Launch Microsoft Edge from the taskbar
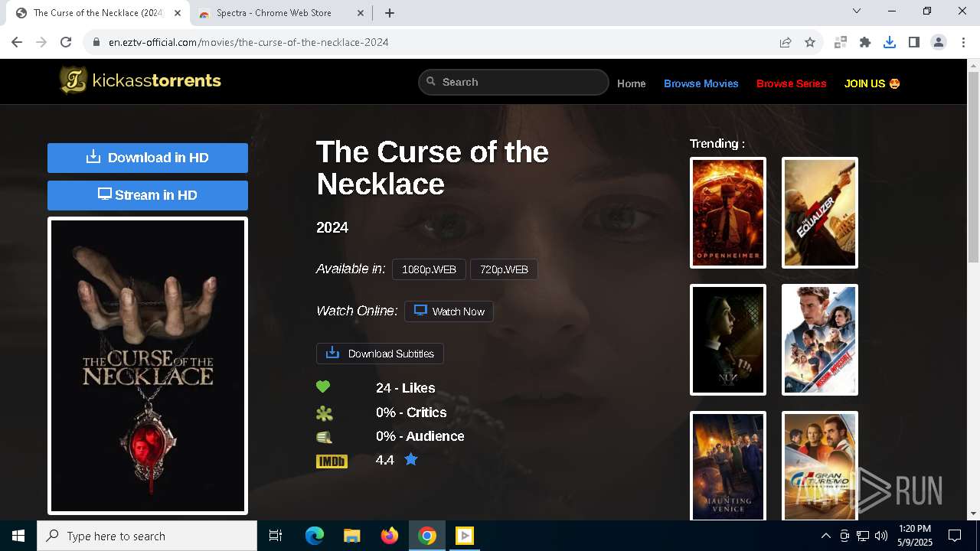This screenshot has width=980, height=551. pyautogui.click(x=315, y=536)
